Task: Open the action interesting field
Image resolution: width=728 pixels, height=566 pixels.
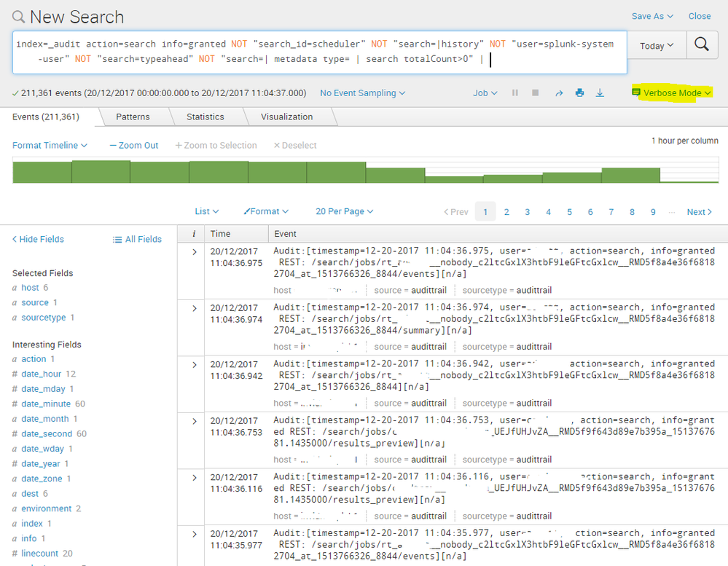Action: coord(34,359)
